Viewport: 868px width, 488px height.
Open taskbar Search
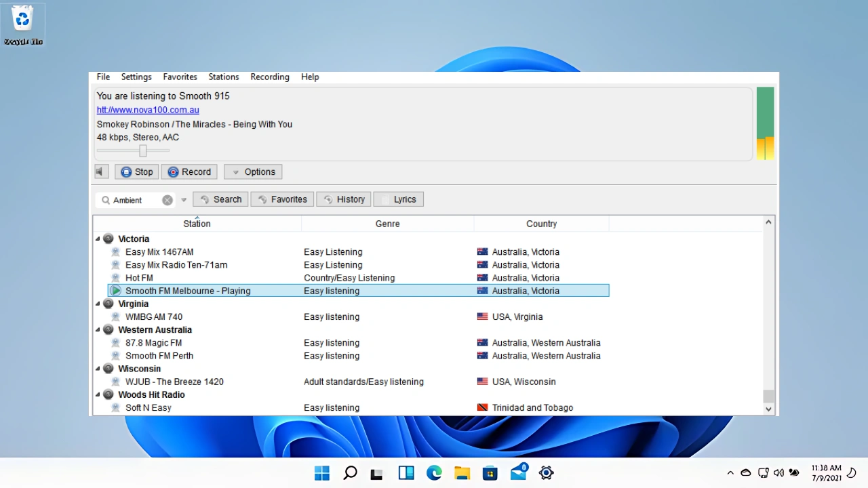[350, 472]
